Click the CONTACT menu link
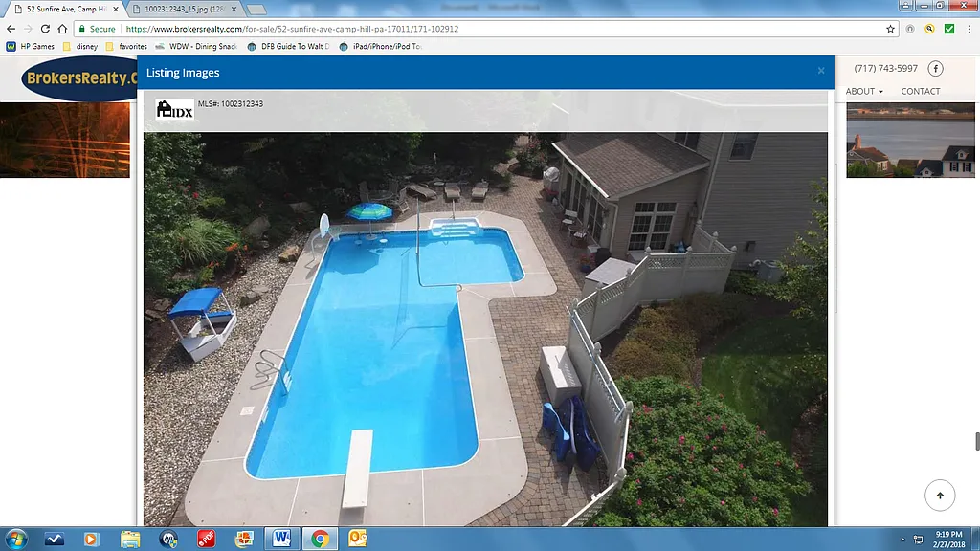The height and width of the screenshot is (551, 980). 920,91
